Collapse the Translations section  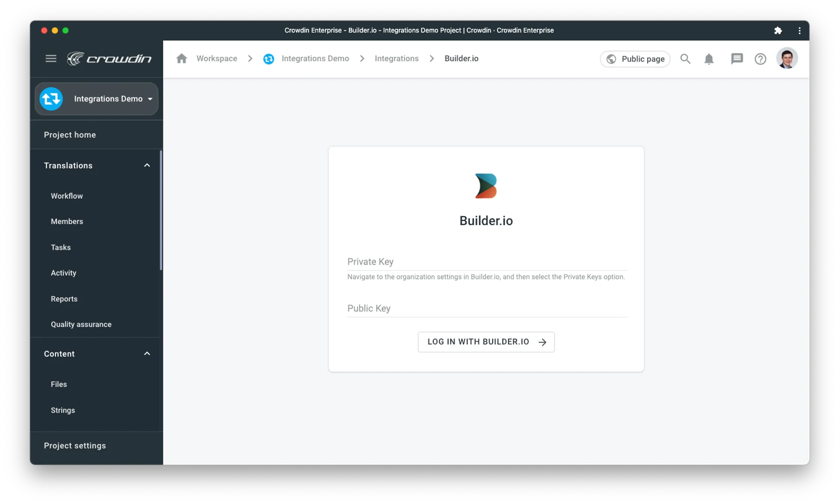[147, 166]
